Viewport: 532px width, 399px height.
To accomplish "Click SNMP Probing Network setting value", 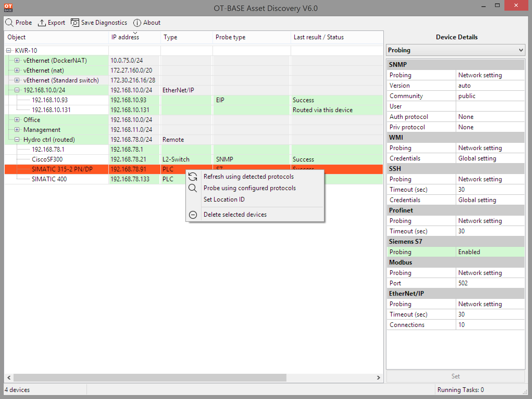I will click(490, 75).
